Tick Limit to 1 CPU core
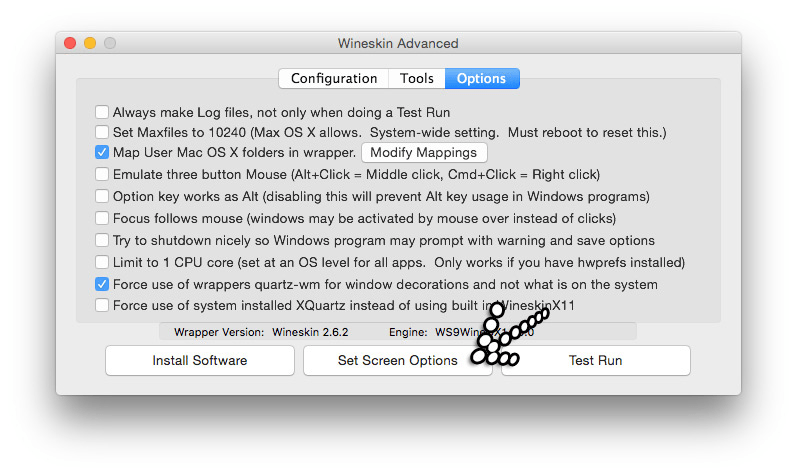Viewport: 797px width, 475px height. (102, 262)
